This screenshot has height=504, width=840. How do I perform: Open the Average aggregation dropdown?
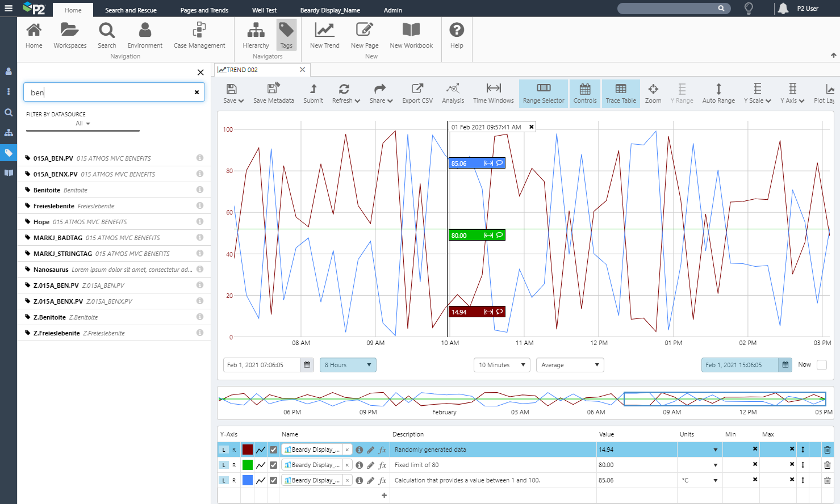coord(570,365)
